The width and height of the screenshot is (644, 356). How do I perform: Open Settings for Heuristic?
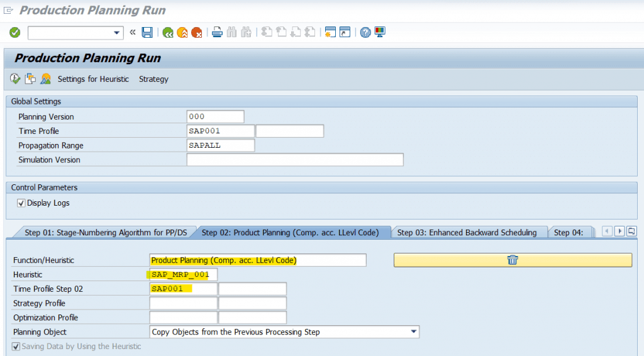pos(93,79)
